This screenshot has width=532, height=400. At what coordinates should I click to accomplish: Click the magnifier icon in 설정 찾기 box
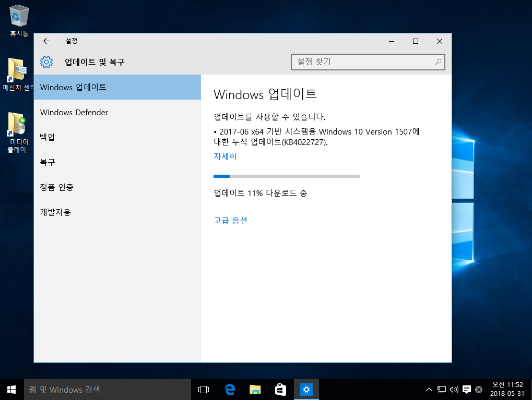pyautogui.click(x=438, y=62)
